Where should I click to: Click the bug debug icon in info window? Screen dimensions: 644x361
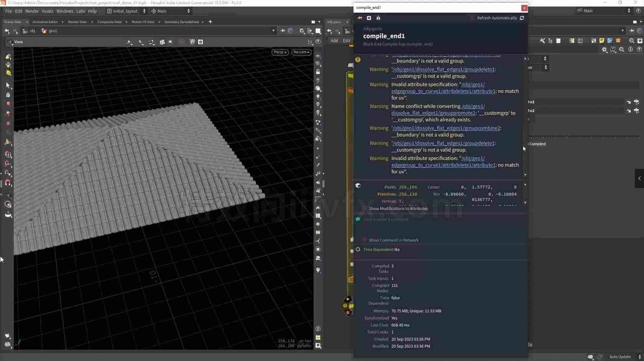point(378,18)
